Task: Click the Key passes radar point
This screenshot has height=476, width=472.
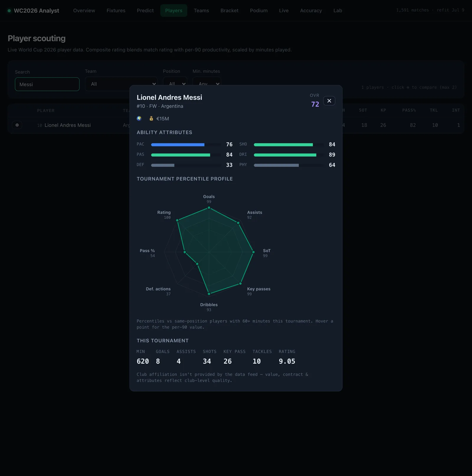Action: point(240,284)
